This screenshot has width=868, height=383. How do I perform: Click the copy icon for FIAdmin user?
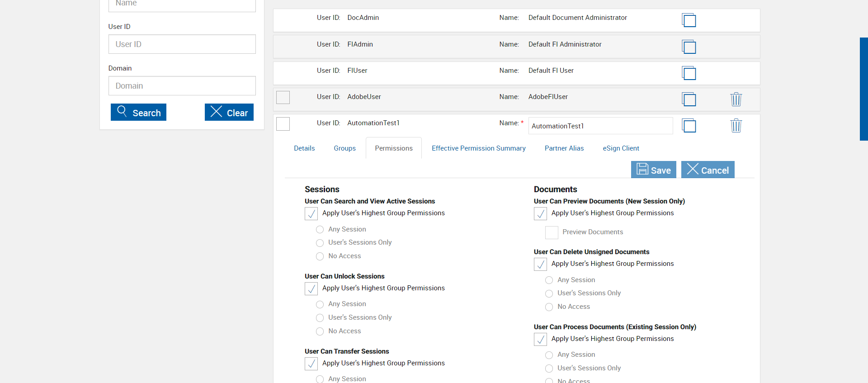coord(689,47)
